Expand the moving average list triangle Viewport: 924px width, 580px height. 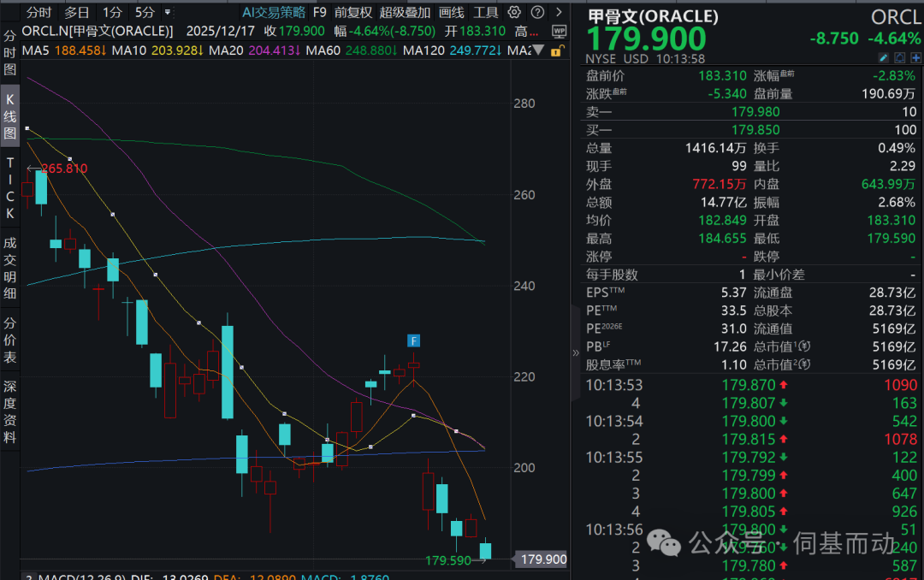(x=538, y=50)
